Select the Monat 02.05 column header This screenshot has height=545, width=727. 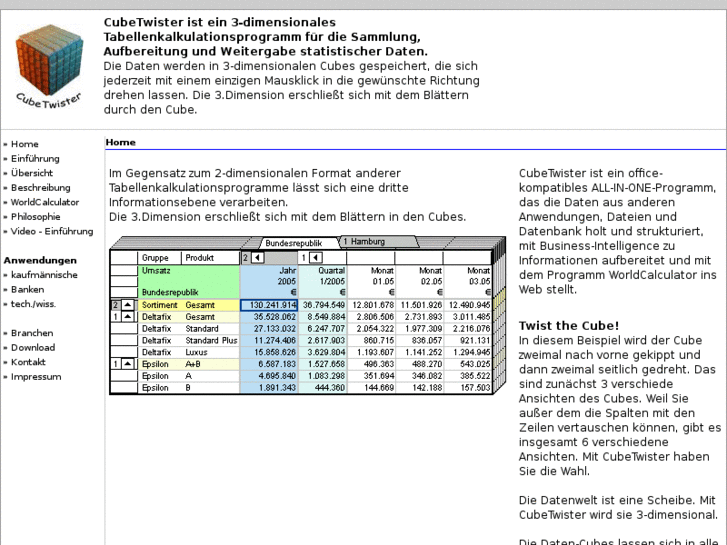point(420,281)
